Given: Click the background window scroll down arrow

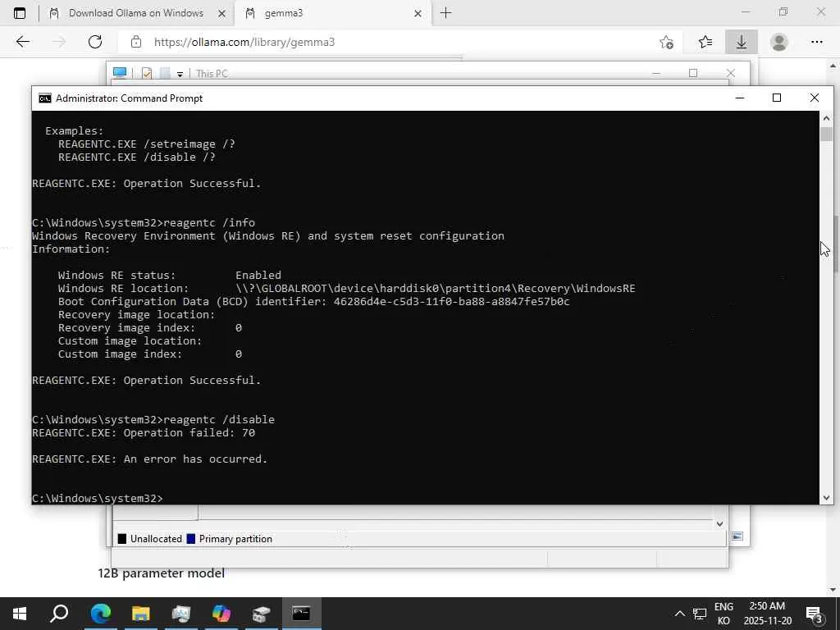Looking at the screenshot, I should [720, 524].
